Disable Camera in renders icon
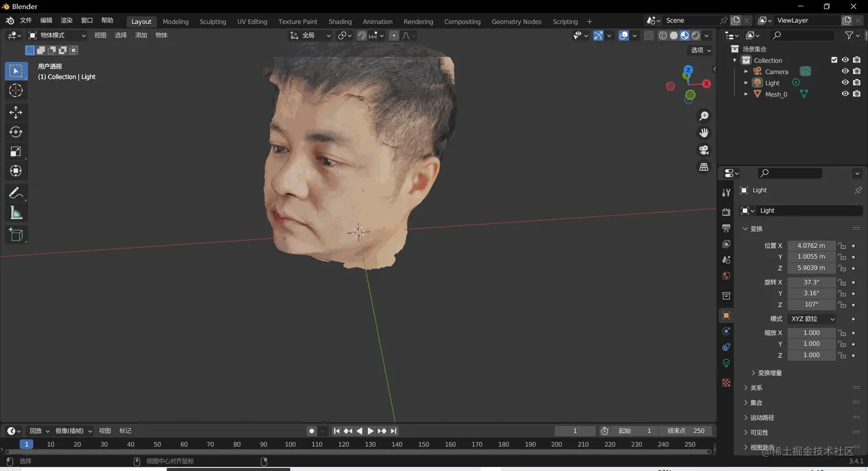 857,71
